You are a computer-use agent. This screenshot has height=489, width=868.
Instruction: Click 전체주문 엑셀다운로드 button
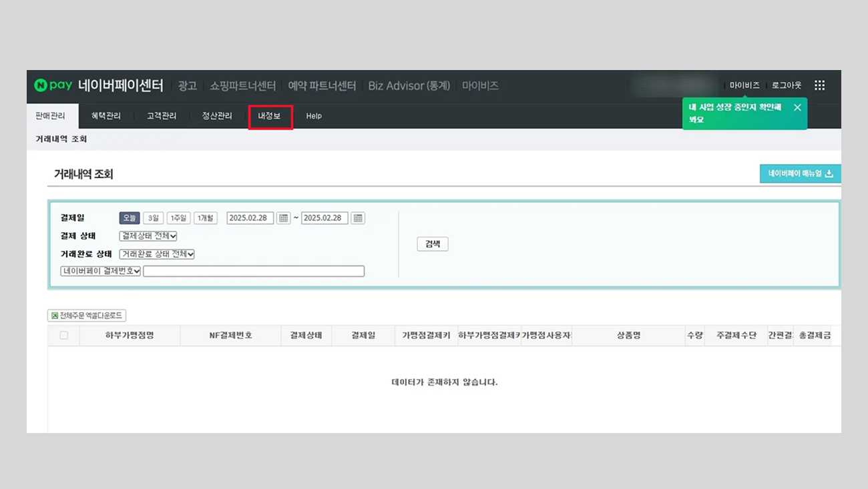(87, 316)
